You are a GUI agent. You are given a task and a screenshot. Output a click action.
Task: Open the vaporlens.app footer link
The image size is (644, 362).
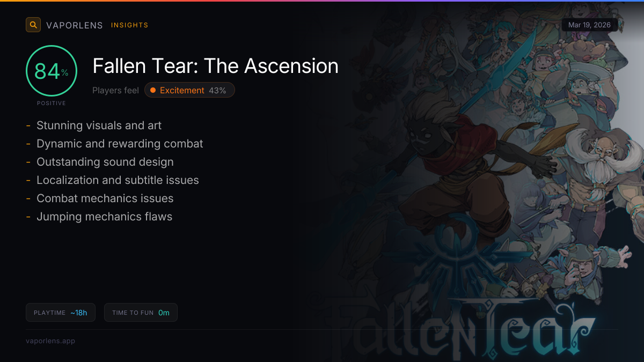point(50,341)
